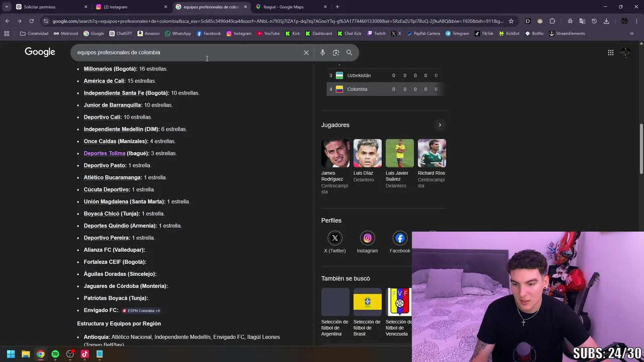The height and width of the screenshot is (362, 644).
Task: Open the Deportivo Pereira link
Action: pyautogui.click(x=106, y=238)
